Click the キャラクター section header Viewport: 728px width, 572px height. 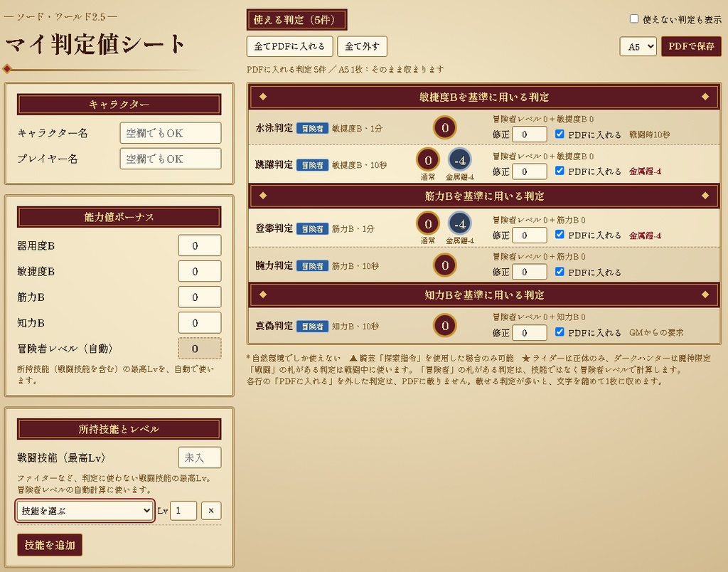pos(119,105)
